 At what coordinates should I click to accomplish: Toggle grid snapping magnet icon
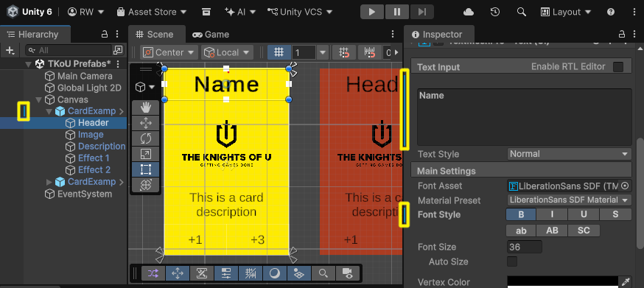tap(344, 52)
